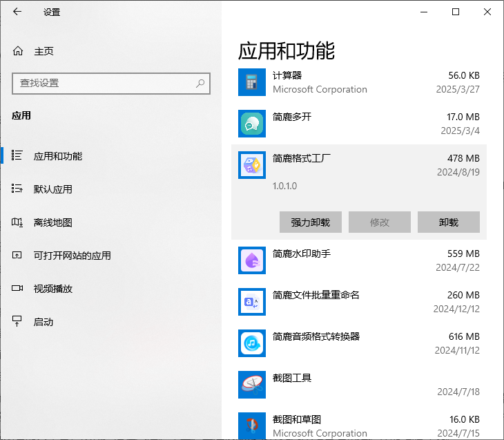Click the 简鹿文件批量重命名 app icon
504x440 pixels.
tap(252, 302)
